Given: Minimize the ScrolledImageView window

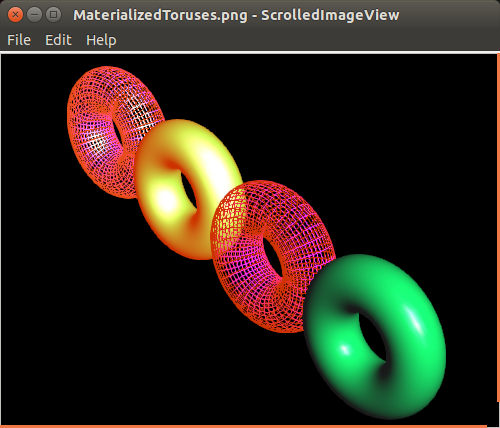Looking at the screenshot, I should tap(34, 15).
